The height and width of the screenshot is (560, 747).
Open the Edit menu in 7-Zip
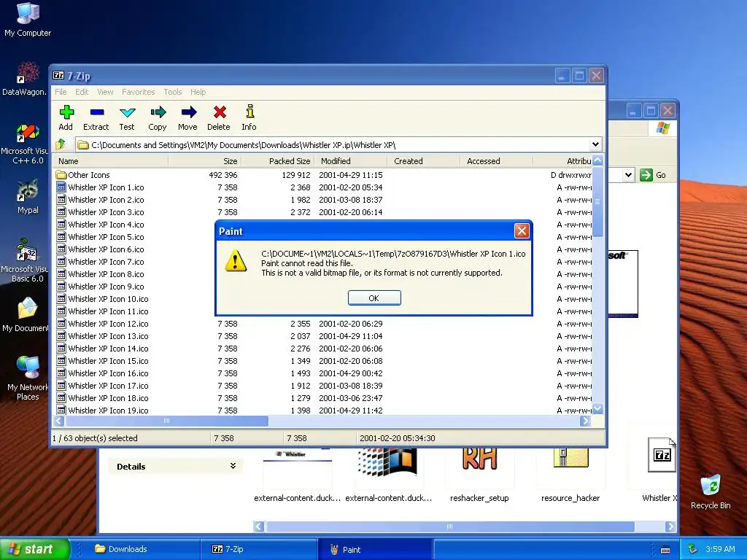pos(82,92)
